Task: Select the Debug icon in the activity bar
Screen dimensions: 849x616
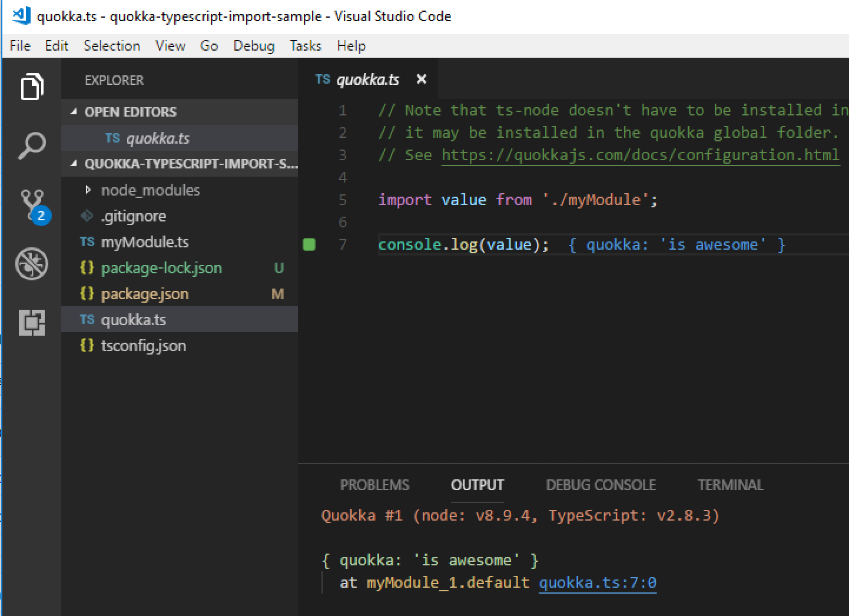Action: (x=32, y=264)
